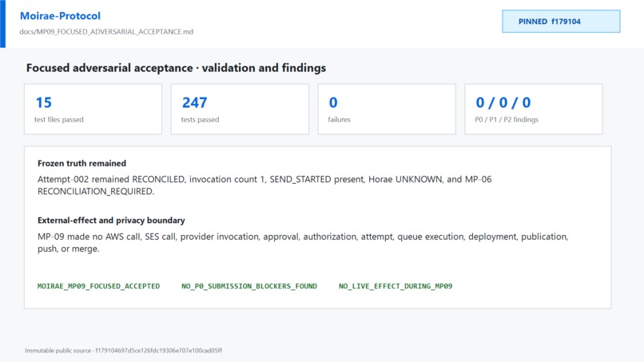Click the 0 / 0 / 0 findings value
Screen dimensions: 644x362
pyautogui.click(x=503, y=102)
